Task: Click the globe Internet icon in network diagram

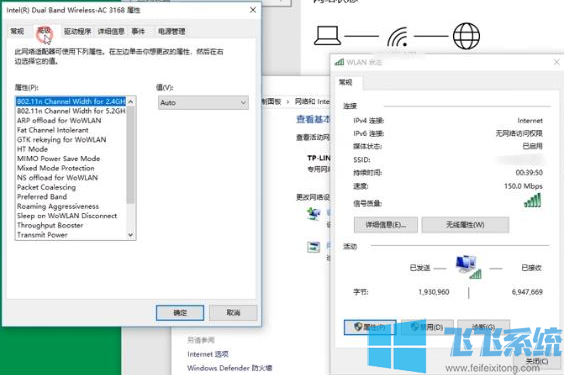Action: [x=466, y=36]
